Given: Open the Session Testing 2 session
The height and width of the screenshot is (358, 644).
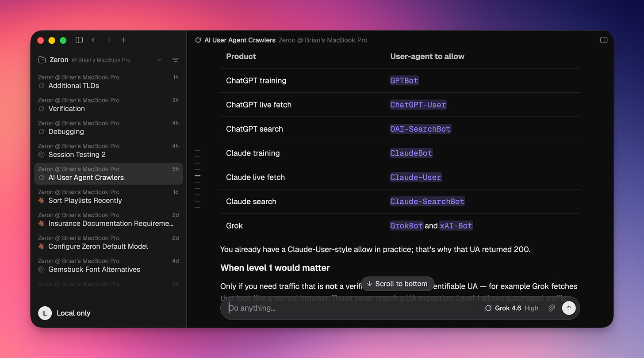Looking at the screenshot, I should tap(108, 150).
